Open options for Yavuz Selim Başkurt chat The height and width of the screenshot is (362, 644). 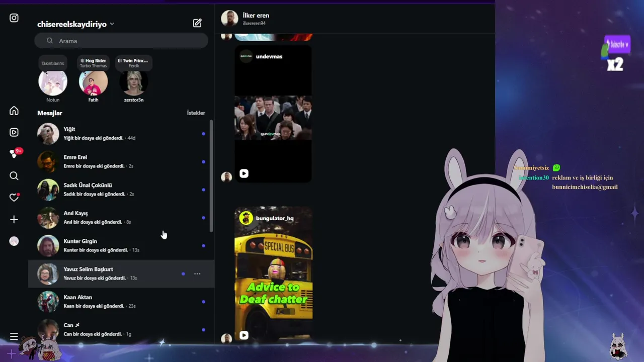(x=197, y=274)
